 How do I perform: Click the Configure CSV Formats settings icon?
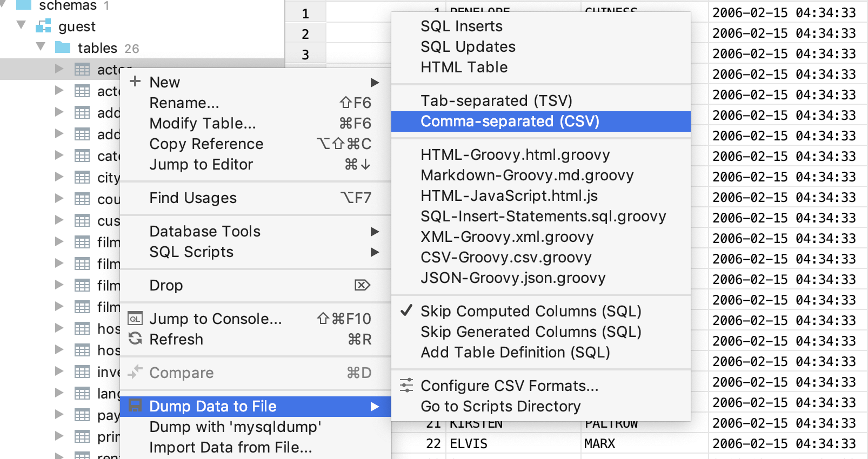coord(406,386)
